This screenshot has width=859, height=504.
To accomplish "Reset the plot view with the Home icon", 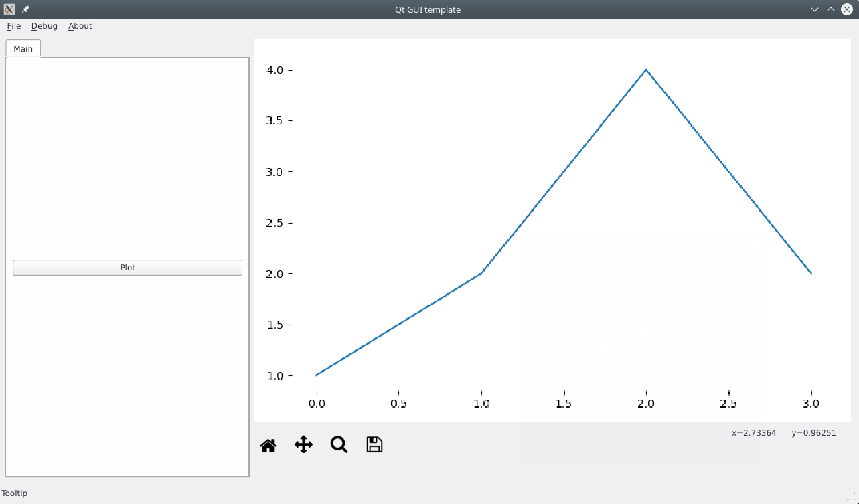I will tap(268, 444).
